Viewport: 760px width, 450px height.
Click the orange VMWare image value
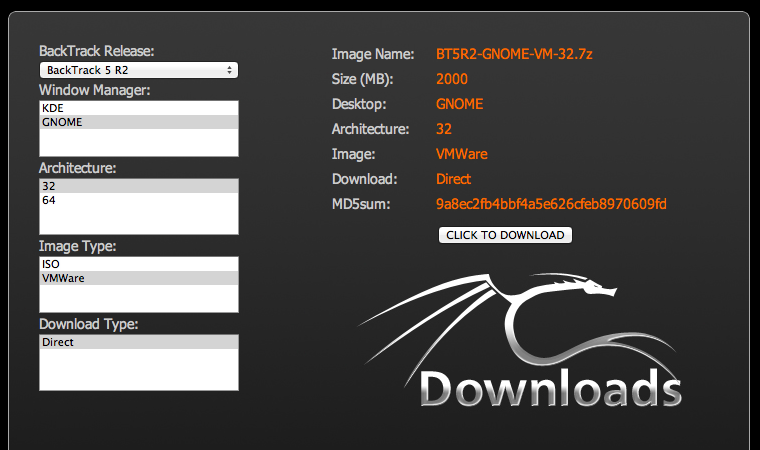461,154
